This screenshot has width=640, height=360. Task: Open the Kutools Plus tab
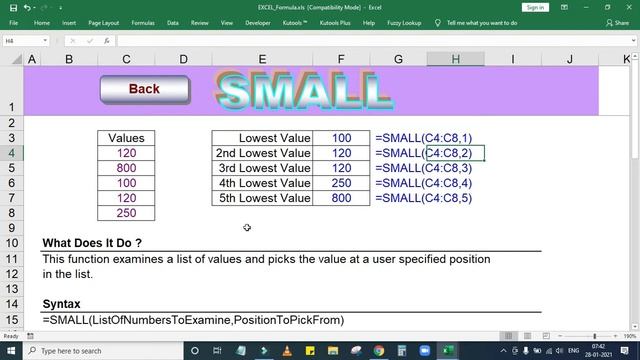pyautogui.click(x=335, y=23)
